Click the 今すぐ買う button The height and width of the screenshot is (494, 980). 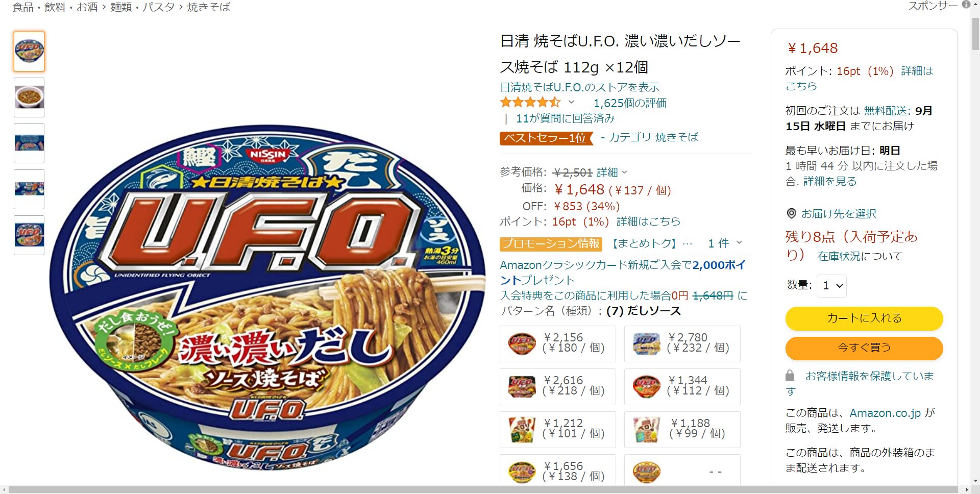864,348
